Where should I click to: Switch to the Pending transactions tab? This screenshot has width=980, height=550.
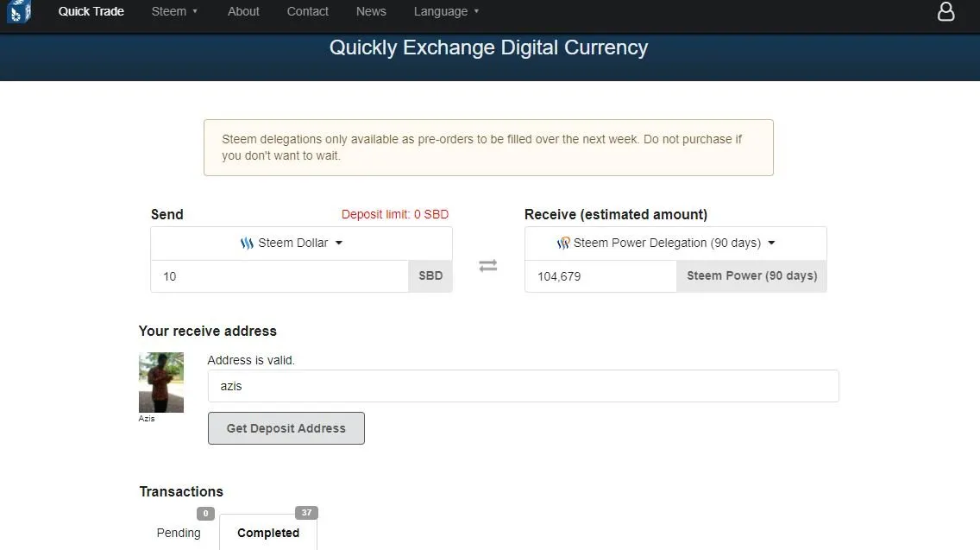tap(179, 533)
